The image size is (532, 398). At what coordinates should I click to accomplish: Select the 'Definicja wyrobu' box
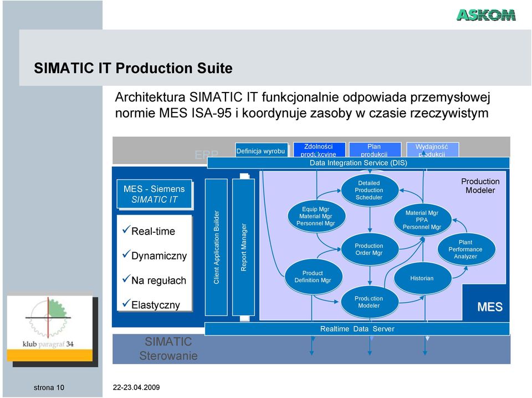pyautogui.click(x=260, y=151)
